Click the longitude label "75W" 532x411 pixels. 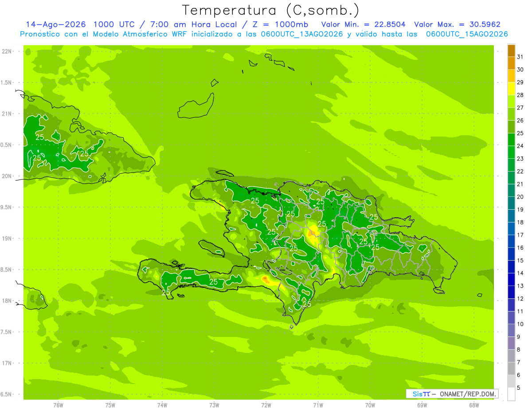point(110,405)
